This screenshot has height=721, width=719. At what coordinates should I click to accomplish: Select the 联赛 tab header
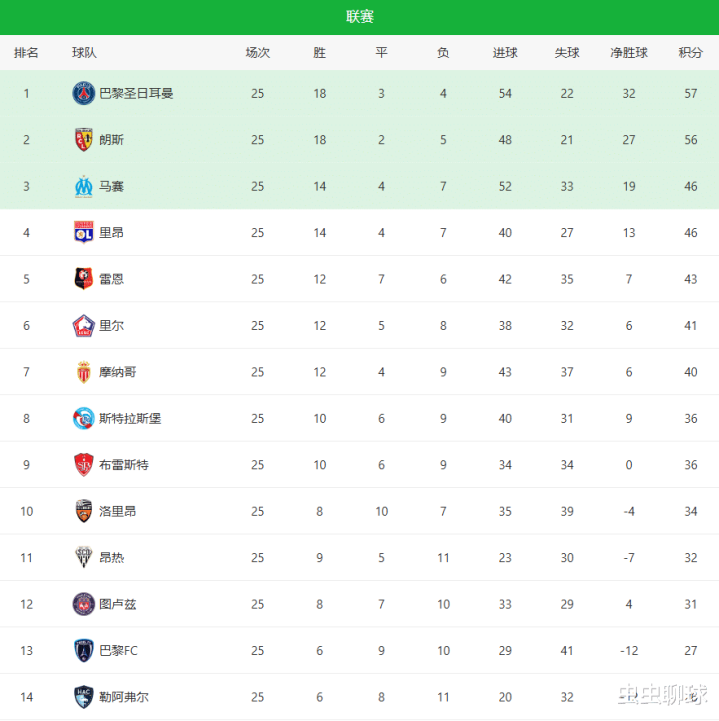(360, 16)
